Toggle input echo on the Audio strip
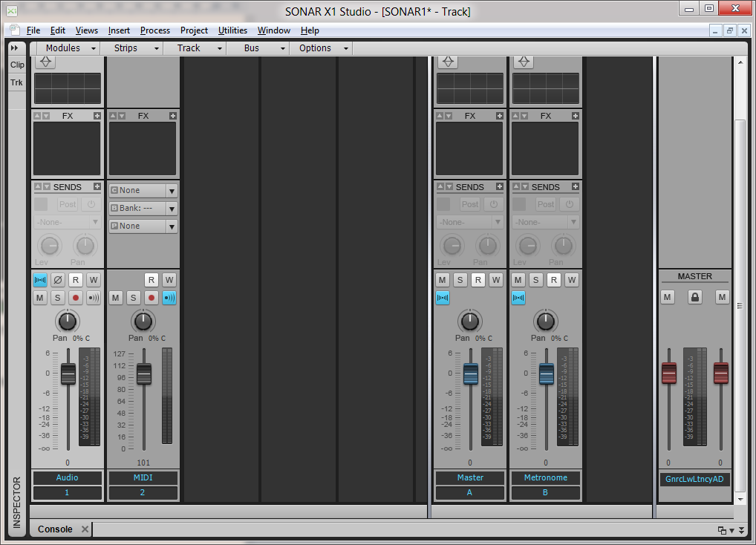 pos(94,298)
